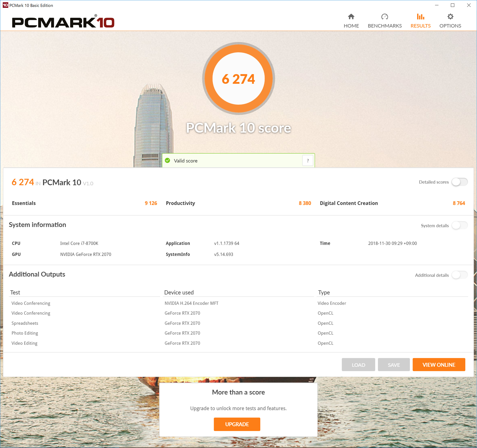Toggle the Detailed scores switch
The width and height of the screenshot is (477, 448).
click(459, 182)
